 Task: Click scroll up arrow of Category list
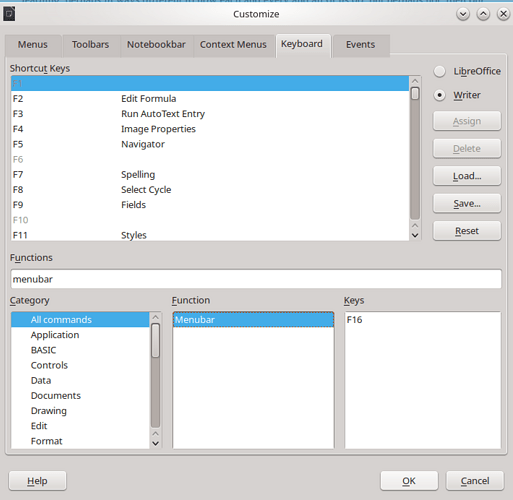click(155, 317)
